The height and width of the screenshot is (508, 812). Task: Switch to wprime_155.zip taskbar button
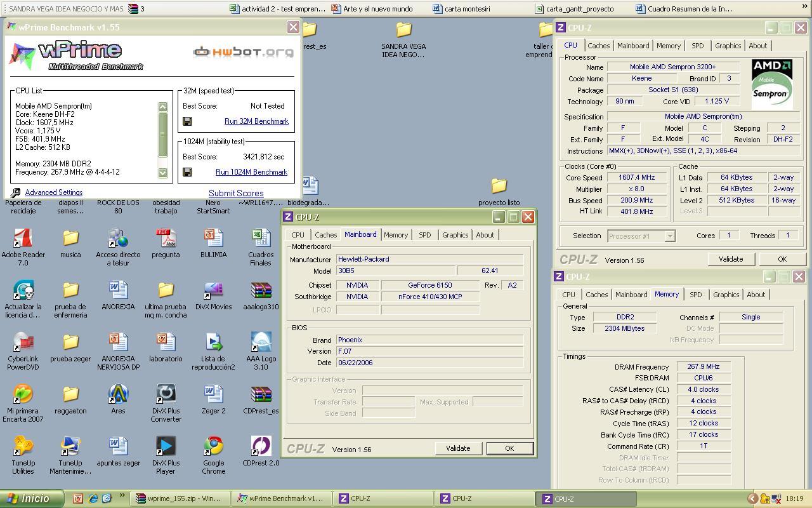point(179,498)
